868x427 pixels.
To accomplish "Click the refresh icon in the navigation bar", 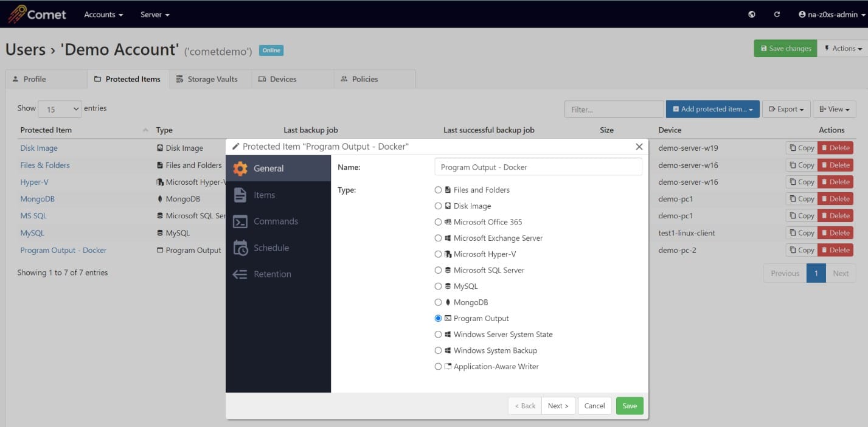I will click(777, 13).
